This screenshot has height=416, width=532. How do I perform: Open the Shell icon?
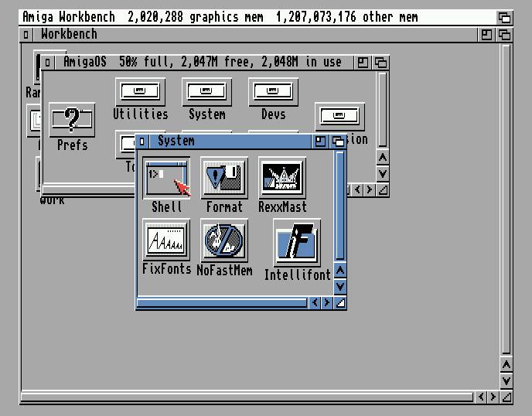tap(166, 179)
